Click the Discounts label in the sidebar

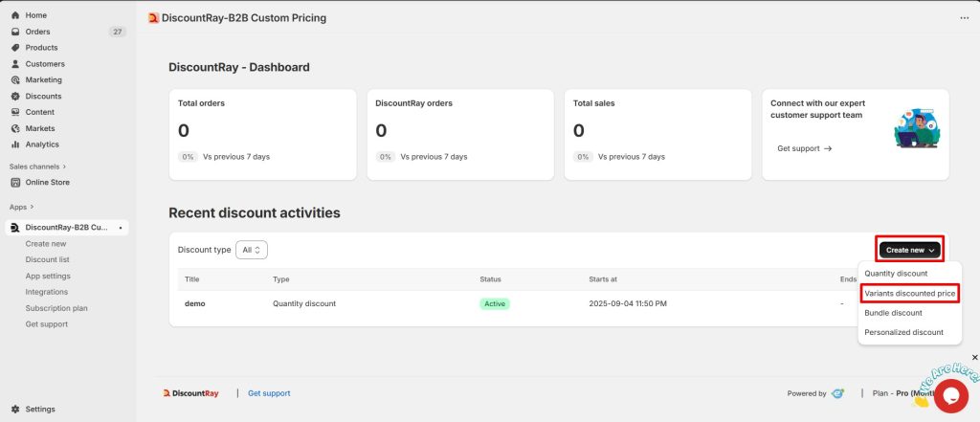[x=43, y=97]
